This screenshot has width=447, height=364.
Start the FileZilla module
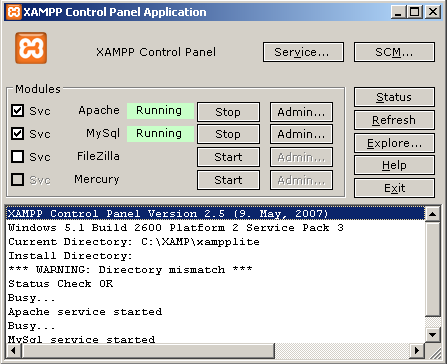pos(228,157)
